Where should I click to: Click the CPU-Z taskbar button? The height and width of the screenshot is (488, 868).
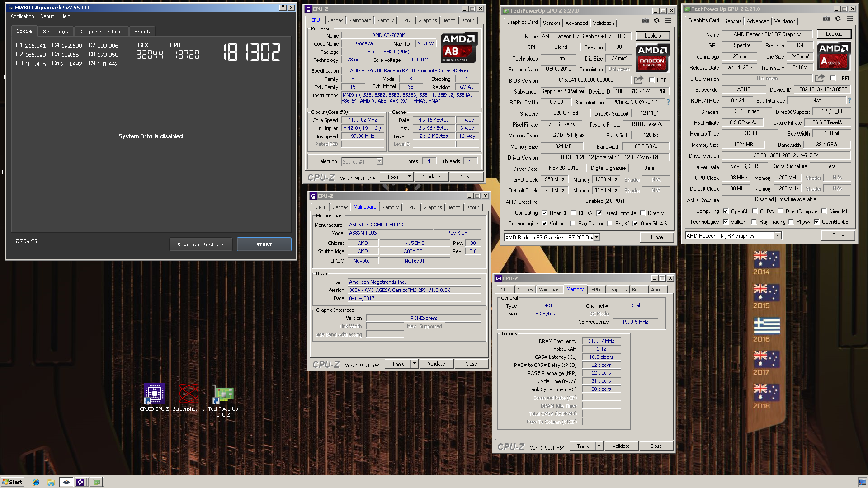pyautogui.click(x=80, y=482)
